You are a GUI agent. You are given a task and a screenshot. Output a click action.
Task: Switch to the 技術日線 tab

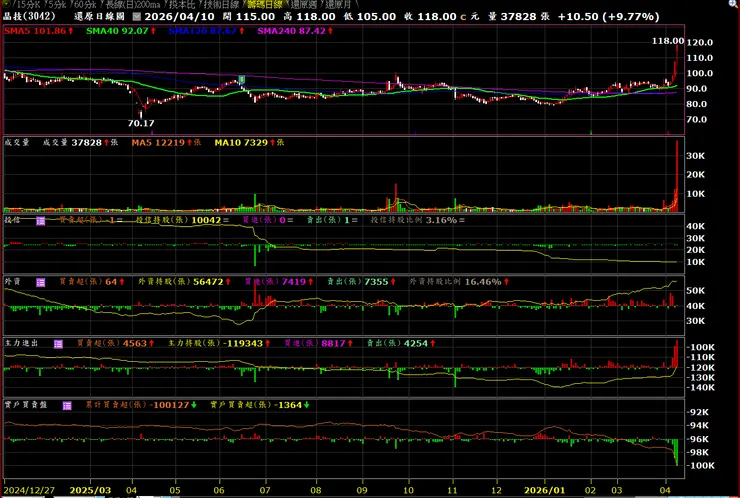coord(222,5)
